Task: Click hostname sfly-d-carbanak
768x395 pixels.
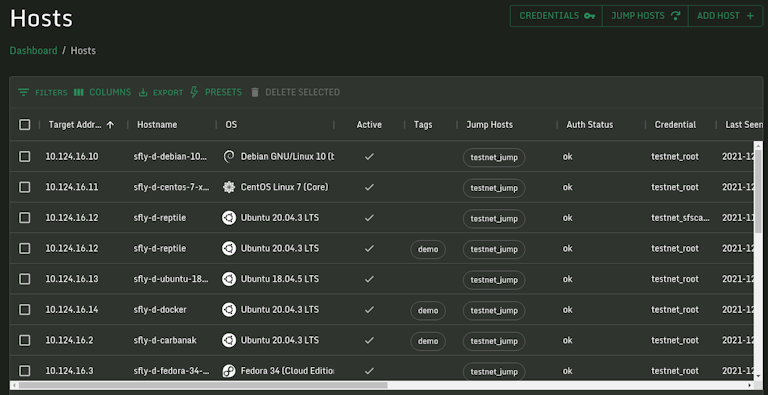Action: [165, 340]
